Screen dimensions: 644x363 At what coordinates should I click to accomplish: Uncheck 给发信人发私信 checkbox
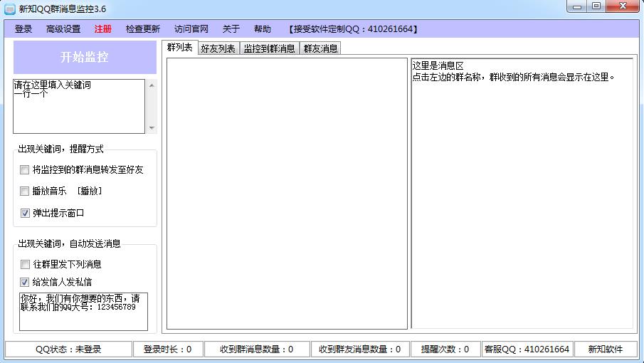(26, 282)
